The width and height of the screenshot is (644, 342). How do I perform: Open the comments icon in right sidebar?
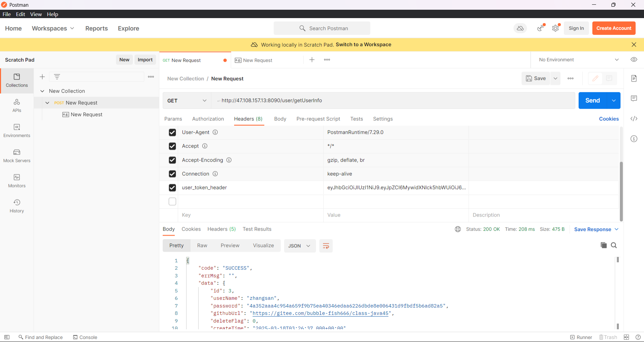click(634, 99)
